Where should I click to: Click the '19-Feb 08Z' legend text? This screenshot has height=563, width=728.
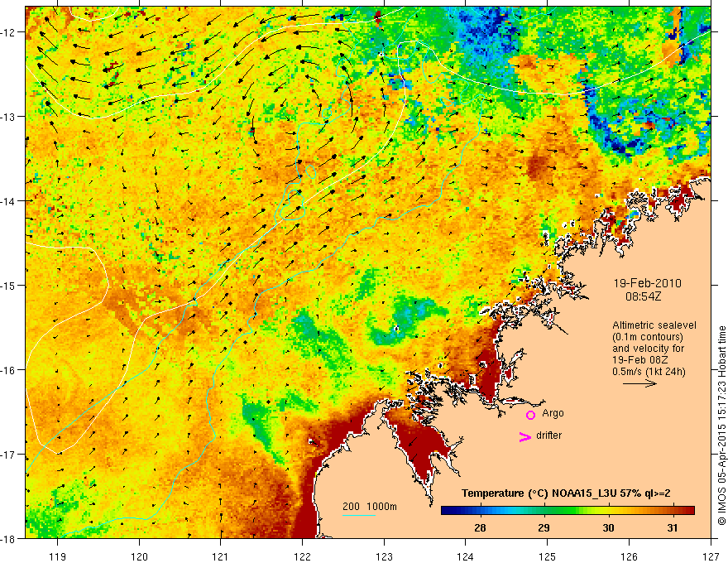pos(639,360)
